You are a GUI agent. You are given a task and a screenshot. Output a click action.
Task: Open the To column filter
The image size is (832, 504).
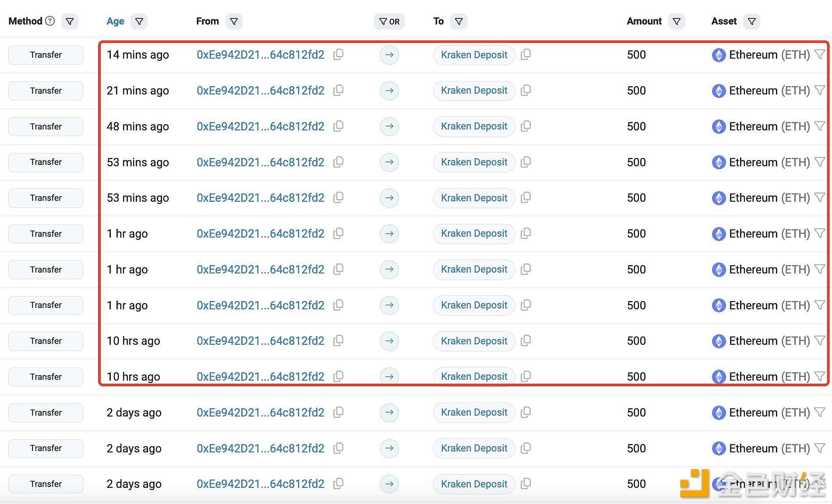pos(458,21)
